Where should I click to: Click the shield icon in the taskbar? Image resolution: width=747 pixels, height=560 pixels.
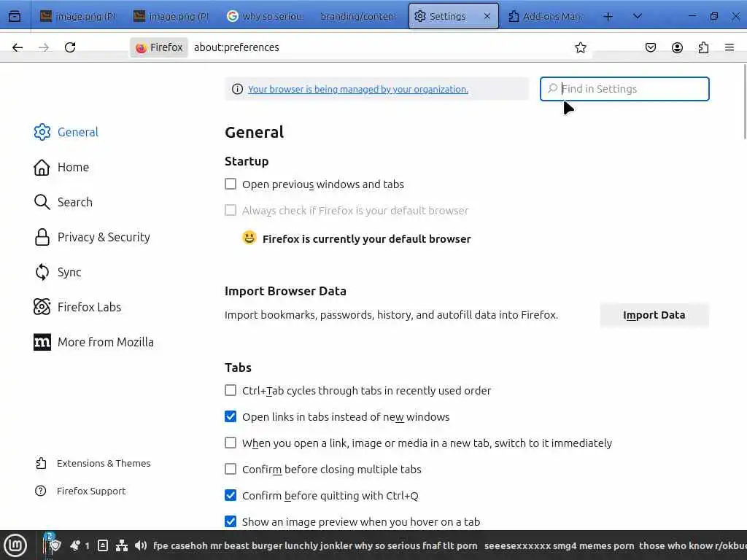(55, 545)
